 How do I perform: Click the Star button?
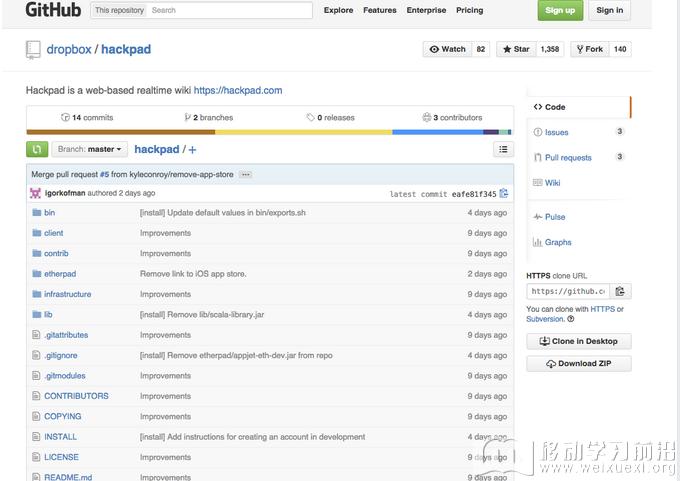point(516,49)
